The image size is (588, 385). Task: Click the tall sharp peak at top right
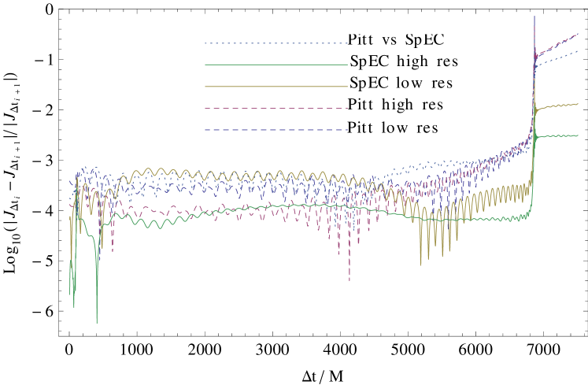tap(534, 17)
